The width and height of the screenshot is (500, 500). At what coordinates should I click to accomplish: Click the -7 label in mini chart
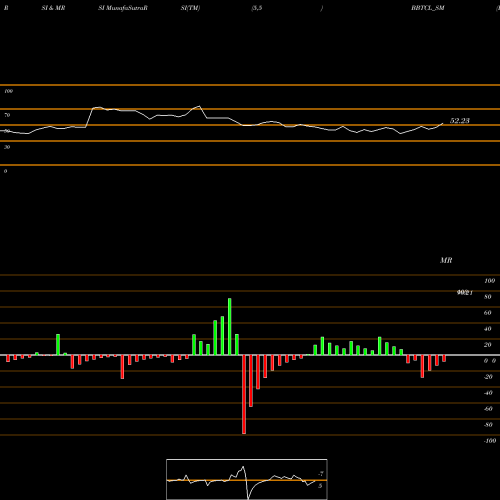point(321,474)
